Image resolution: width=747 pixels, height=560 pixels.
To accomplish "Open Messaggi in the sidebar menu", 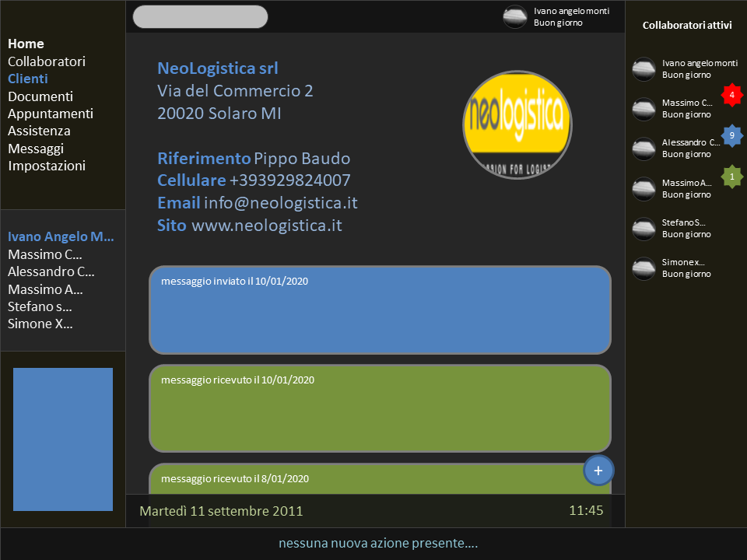I will coord(36,149).
